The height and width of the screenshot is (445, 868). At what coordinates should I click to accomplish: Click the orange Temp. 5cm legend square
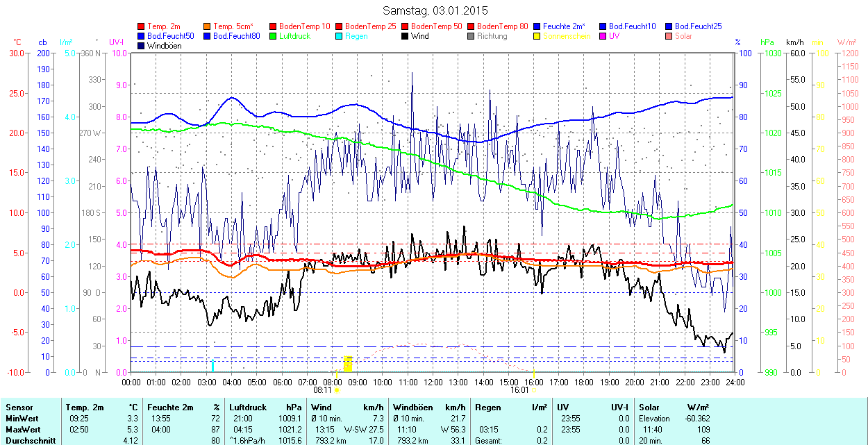[x=208, y=26]
